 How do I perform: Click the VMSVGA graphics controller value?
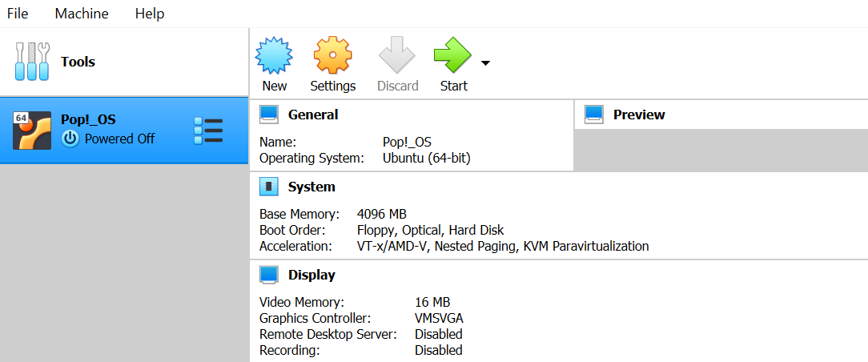coord(439,318)
